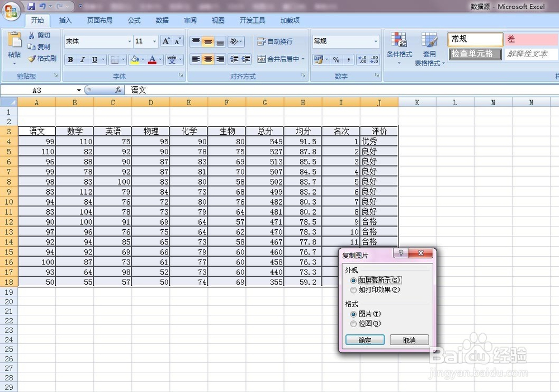The image size is (559, 392).
Task: Switch to the 插入 ribbon tab
Action: point(65,20)
